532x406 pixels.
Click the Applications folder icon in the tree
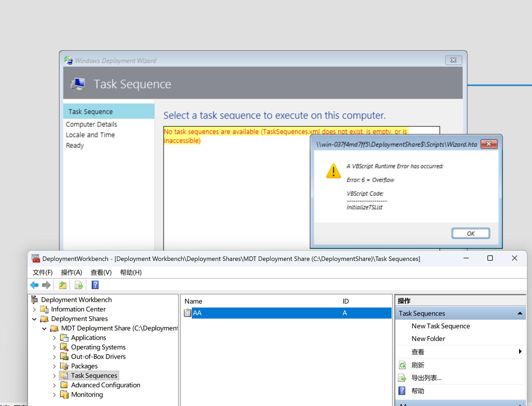(64, 338)
